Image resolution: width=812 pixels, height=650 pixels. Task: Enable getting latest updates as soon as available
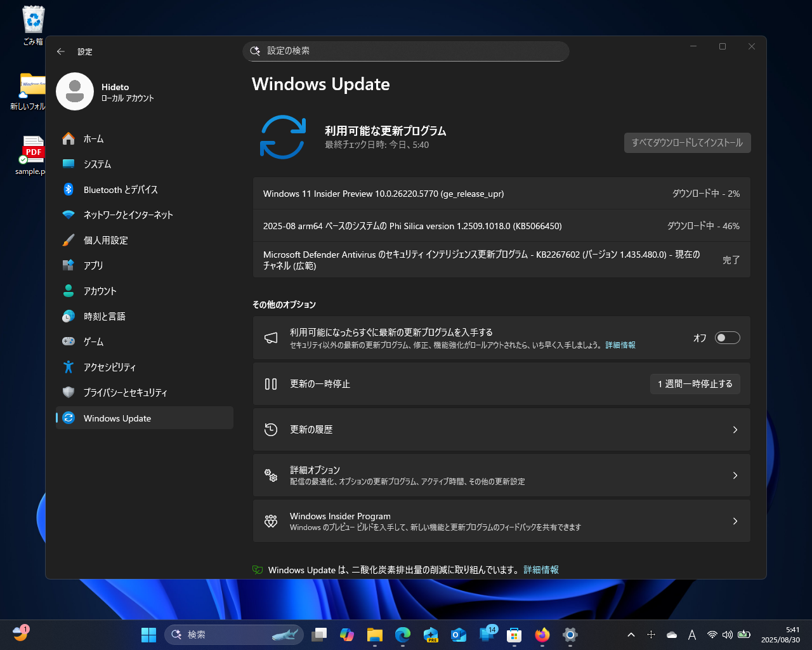[727, 338]
